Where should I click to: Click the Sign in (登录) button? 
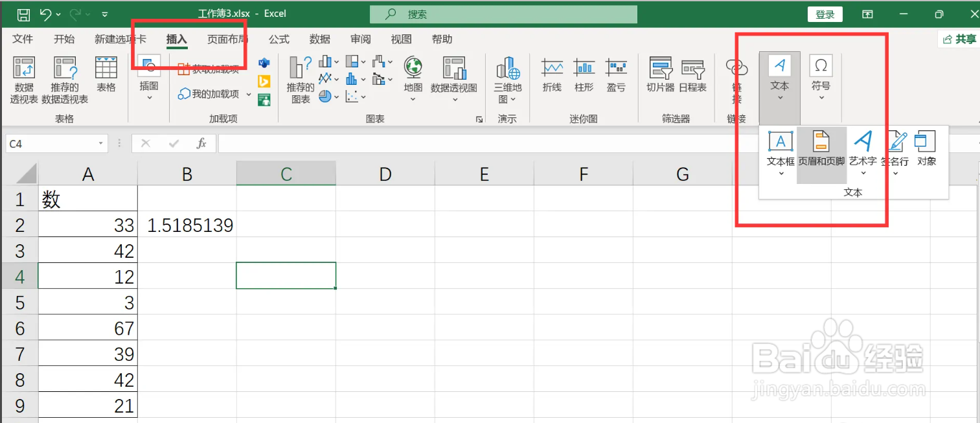pos(825,14)
